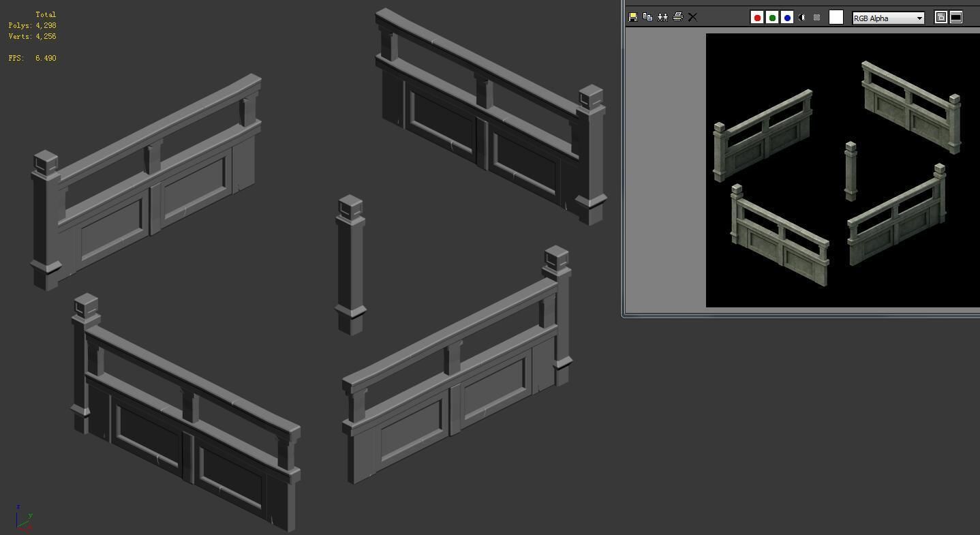The height and width of the screenshot is (535, 980).
Task: Select the top-right railing model in viewport
Action: (x=490, y=116)
